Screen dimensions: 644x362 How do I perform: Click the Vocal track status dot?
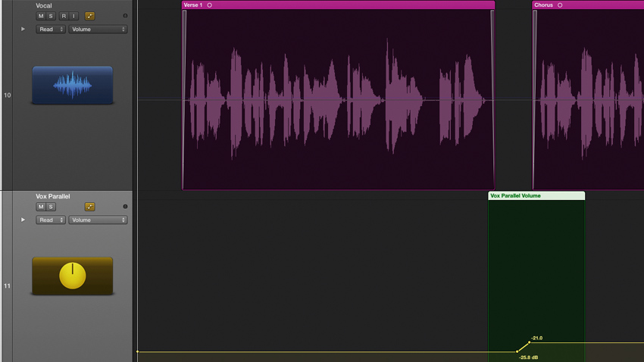tap(125, 16)
